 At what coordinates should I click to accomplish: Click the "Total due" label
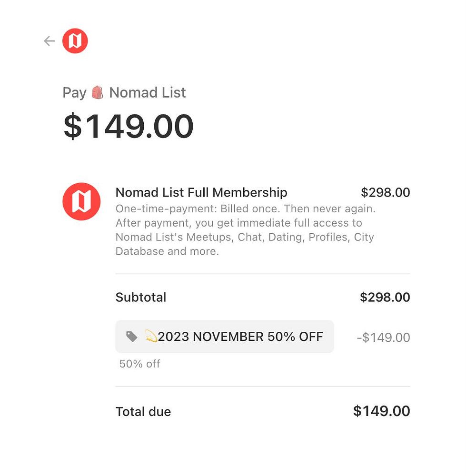click(x=143, y=412)
